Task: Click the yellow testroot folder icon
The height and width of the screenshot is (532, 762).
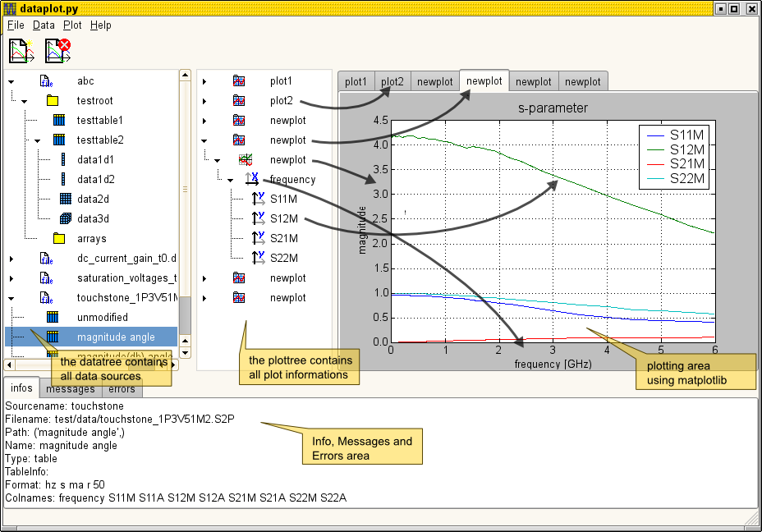Action: click(x=53, y=101)
